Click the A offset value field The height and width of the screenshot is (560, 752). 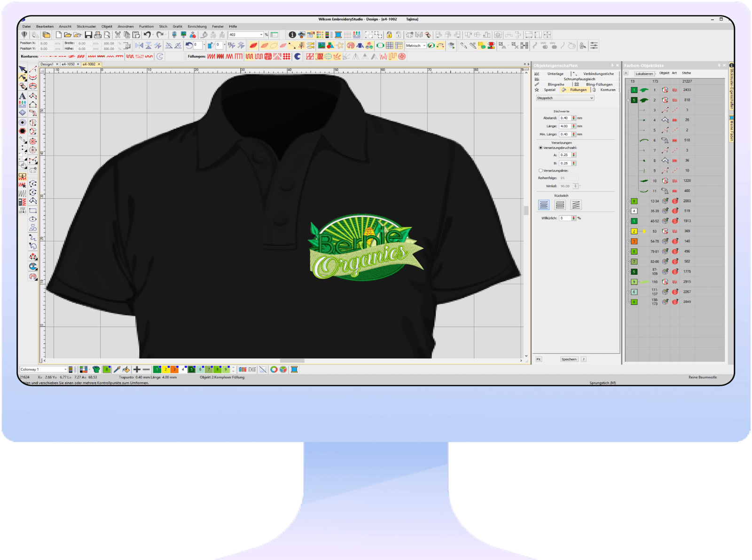point(564,155)
